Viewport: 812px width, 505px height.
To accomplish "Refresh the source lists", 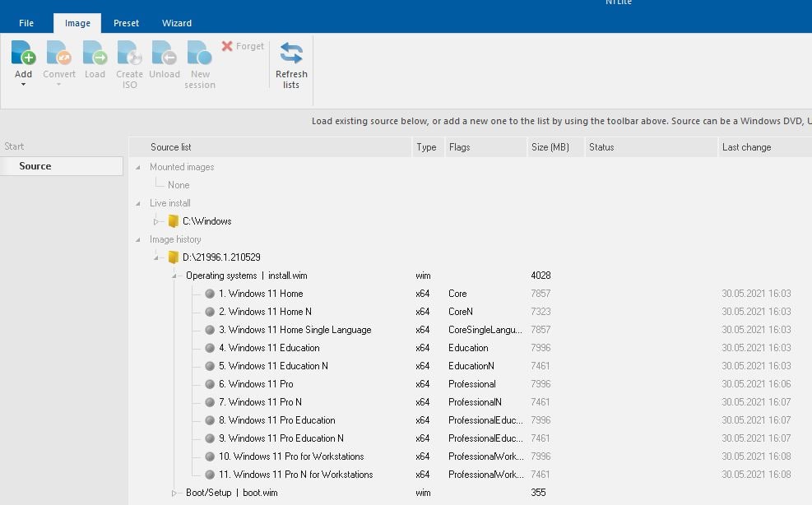I will 291,65.
